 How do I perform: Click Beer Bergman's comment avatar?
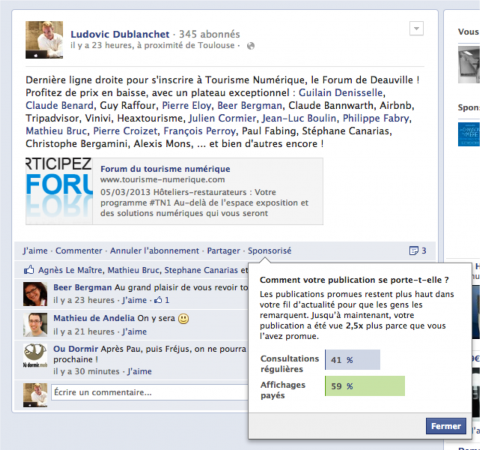[35, 294]
